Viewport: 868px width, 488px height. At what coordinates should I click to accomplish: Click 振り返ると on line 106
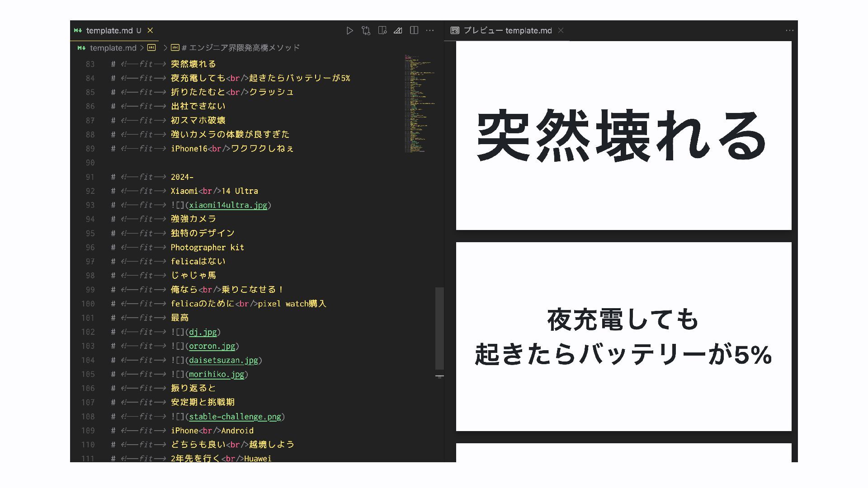(x=193, y=388)
